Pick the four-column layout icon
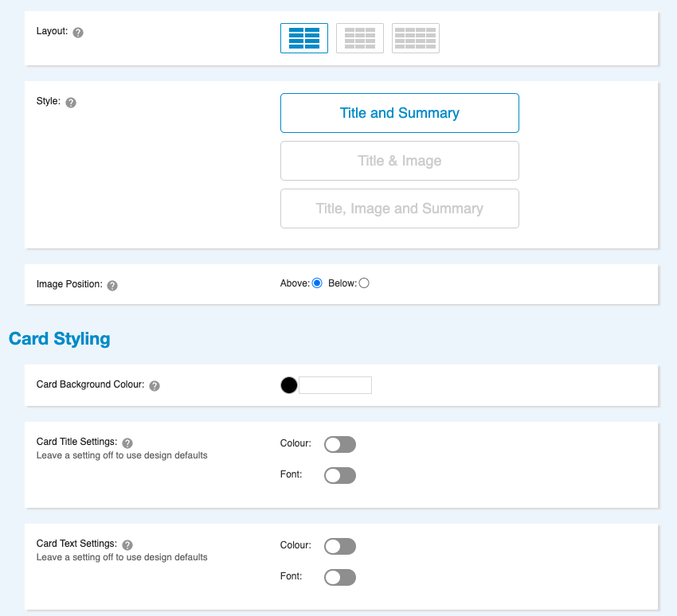The image size is (677, 616). pos(415,38)
